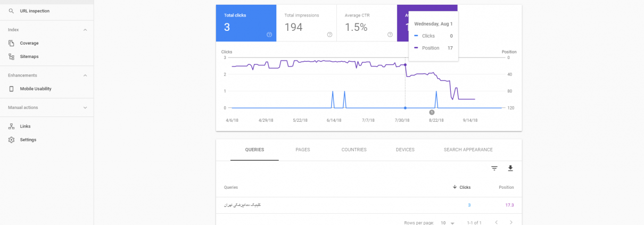
Task: Click the Coverage pages icon
Action: (x=12, y=43)
